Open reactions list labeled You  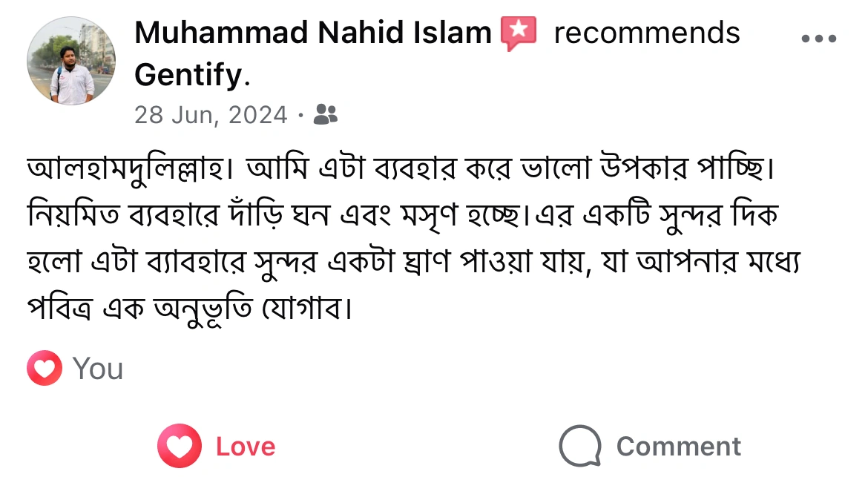[98, 369]
